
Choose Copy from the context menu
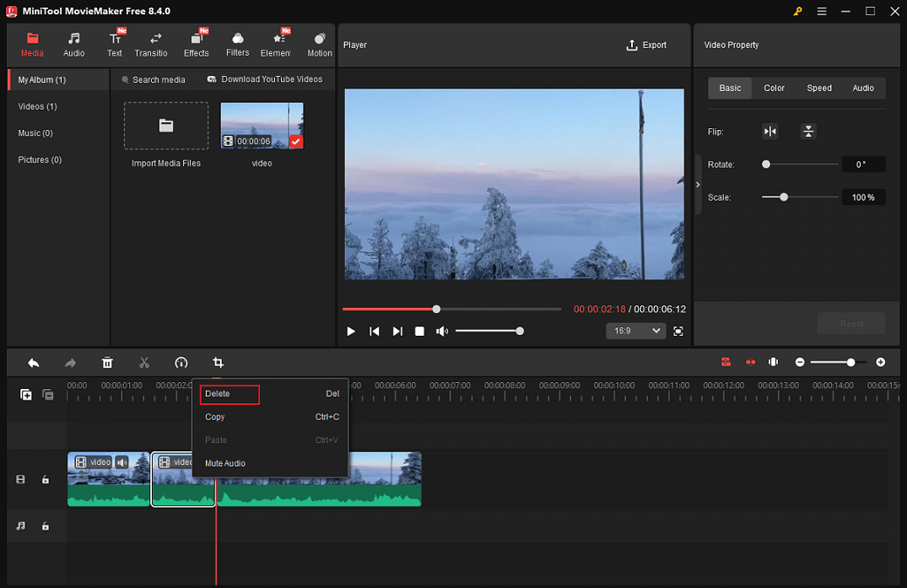click(214, 417)
